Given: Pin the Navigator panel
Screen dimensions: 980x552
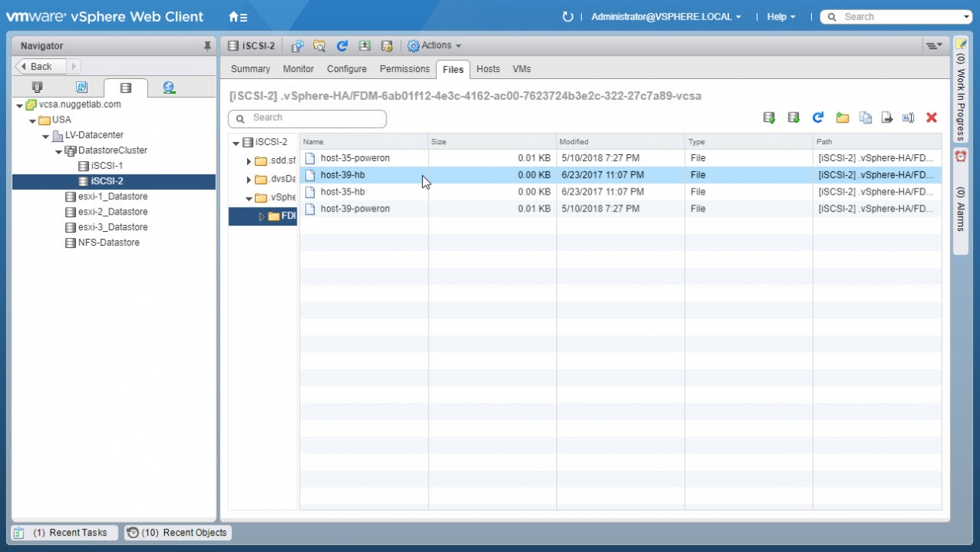Looking at the screenshot, I should tap(207, 47).
